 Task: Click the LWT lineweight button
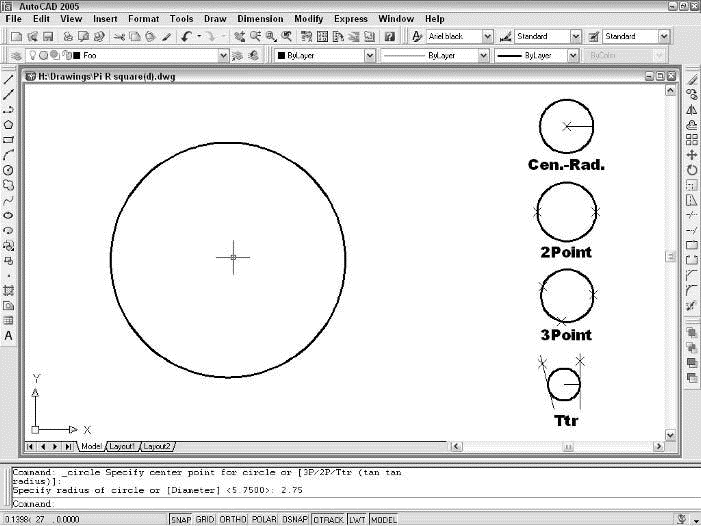point(357,520)
